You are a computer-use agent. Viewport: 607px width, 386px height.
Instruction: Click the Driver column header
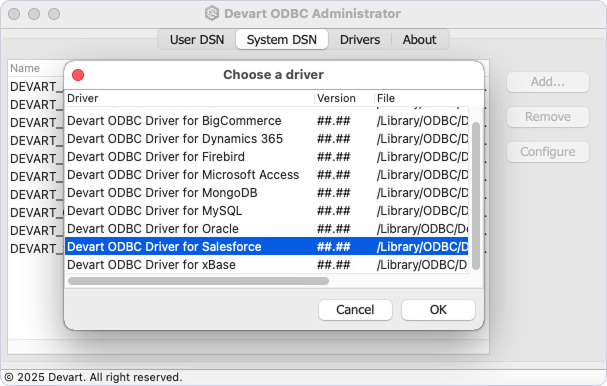point(189,98)
